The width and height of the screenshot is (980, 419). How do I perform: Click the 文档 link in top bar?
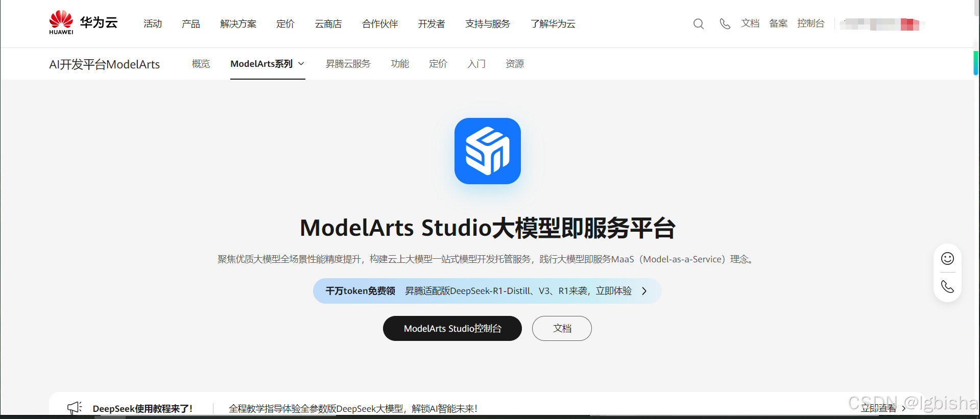pos(750,23)
